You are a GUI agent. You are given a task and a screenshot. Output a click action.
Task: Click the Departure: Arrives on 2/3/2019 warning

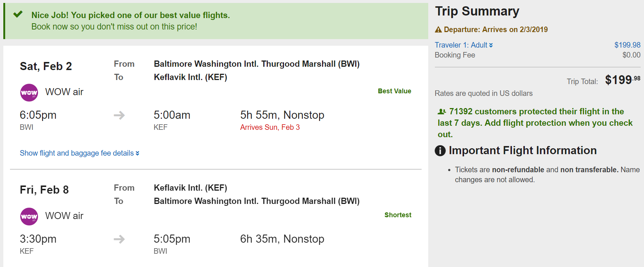coord(495,30)
